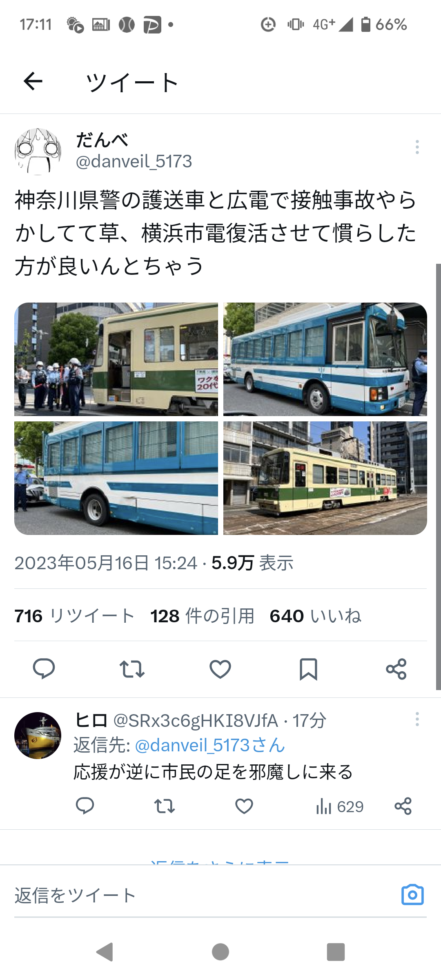Like the main tweet with the heart
This screenshot has height=980, width=441.
pos(220,669)
